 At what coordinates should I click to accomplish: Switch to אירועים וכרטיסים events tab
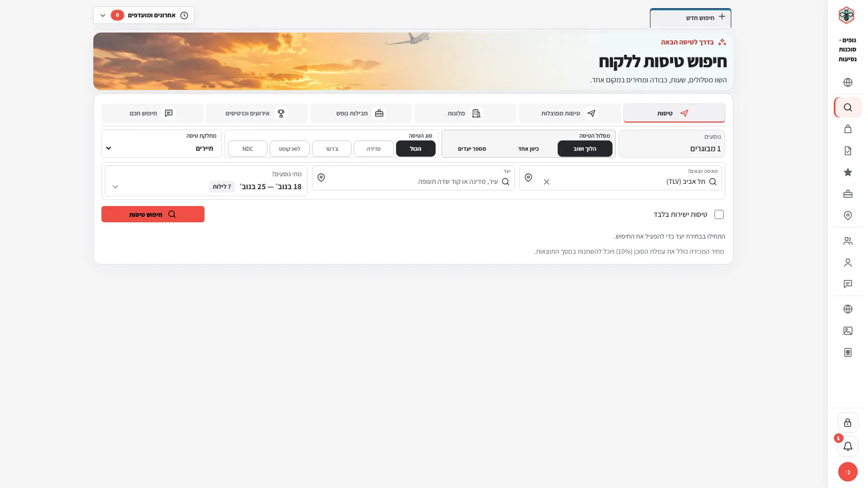(257, 113)
